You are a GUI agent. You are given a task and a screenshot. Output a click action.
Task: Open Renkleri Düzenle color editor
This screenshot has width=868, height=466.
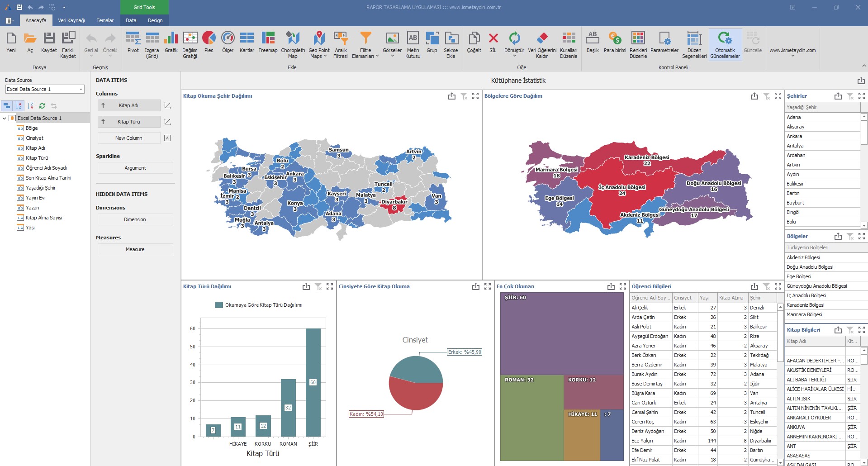638,44
